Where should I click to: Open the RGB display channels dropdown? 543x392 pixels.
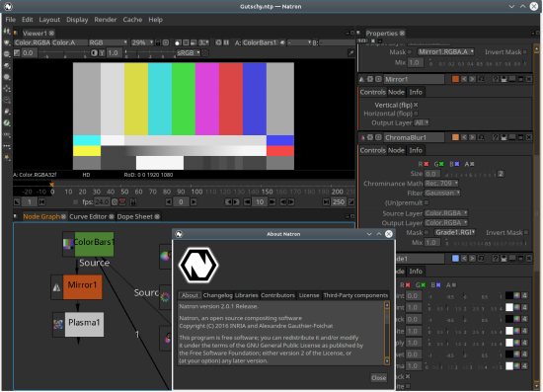pos(108,42)
